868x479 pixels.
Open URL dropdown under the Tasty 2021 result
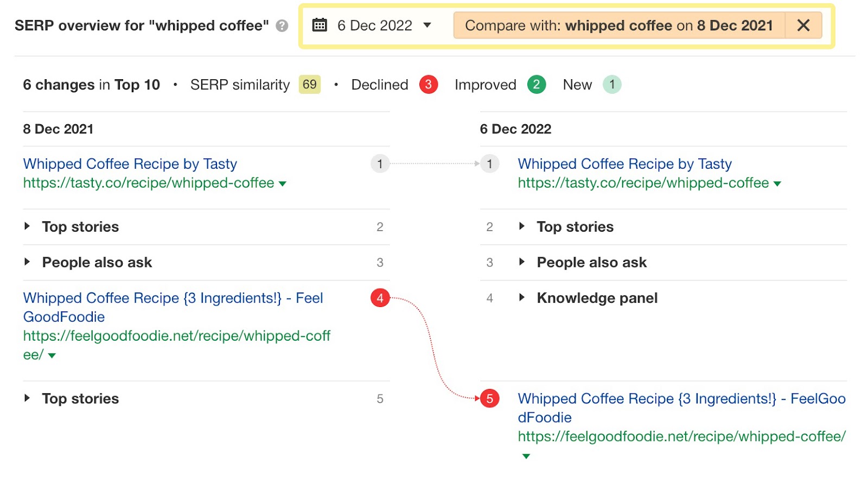(x=282, y=183)
